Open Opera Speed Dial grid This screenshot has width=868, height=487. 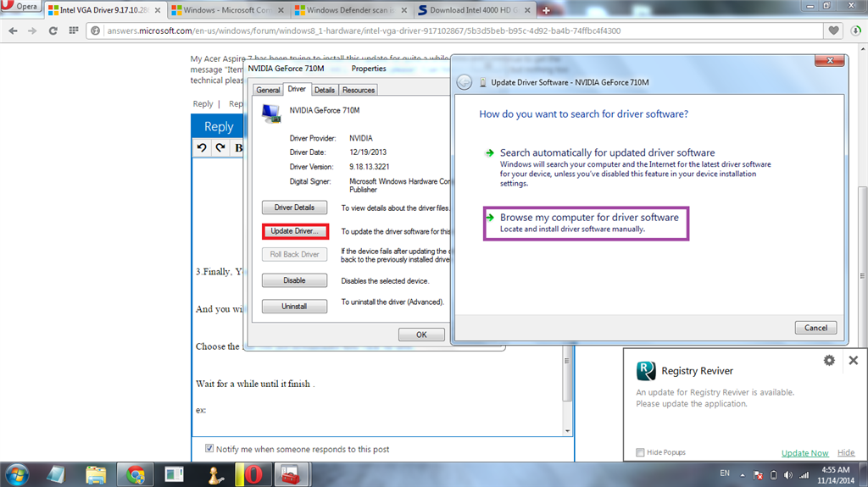coord(74,30)
